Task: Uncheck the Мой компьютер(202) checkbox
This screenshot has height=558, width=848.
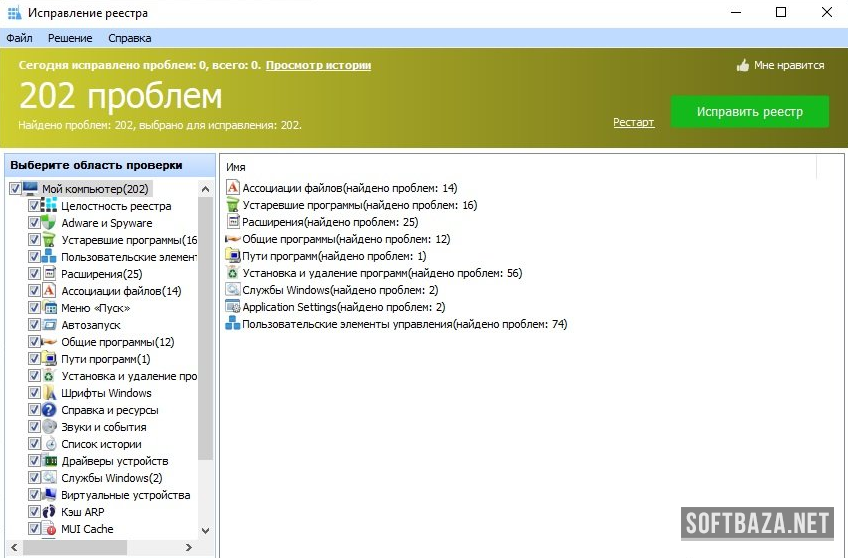Action: point(15,189)
